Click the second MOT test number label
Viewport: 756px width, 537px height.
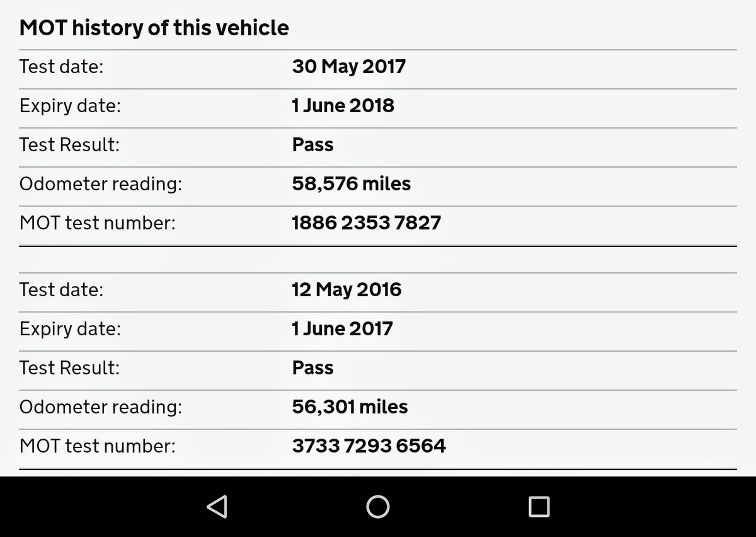pos(98,446)
